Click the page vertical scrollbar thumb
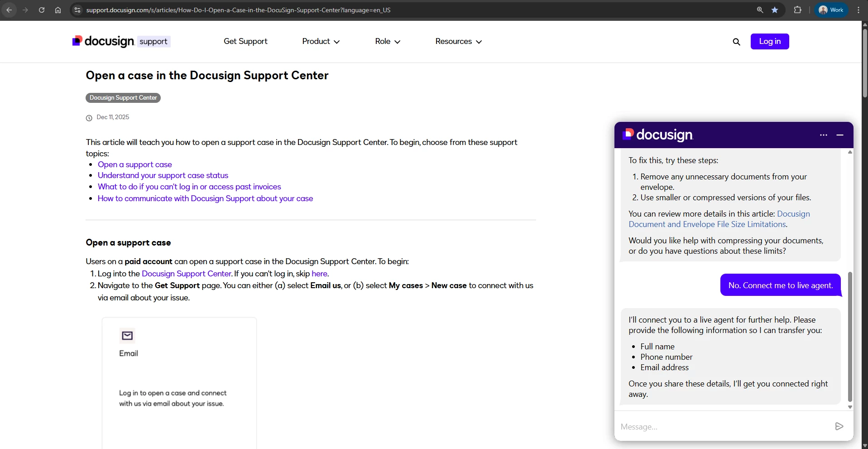868x449 pixels. [865, 63]
